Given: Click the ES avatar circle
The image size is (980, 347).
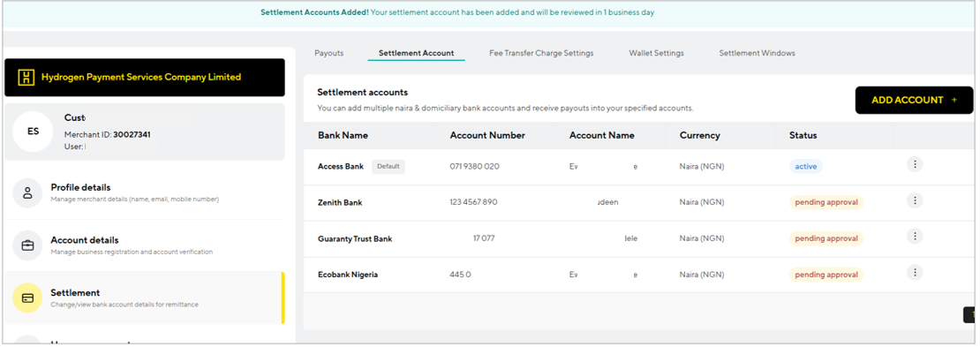Looking at the screenshot, I should pyautogui.click(x=33, y=132).
